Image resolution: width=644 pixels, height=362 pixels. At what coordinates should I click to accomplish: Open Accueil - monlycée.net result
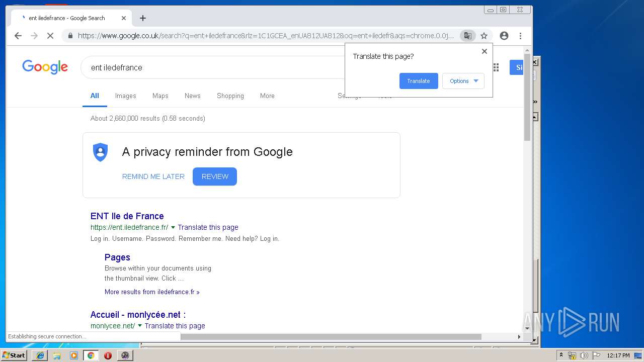tap(138, 315)
